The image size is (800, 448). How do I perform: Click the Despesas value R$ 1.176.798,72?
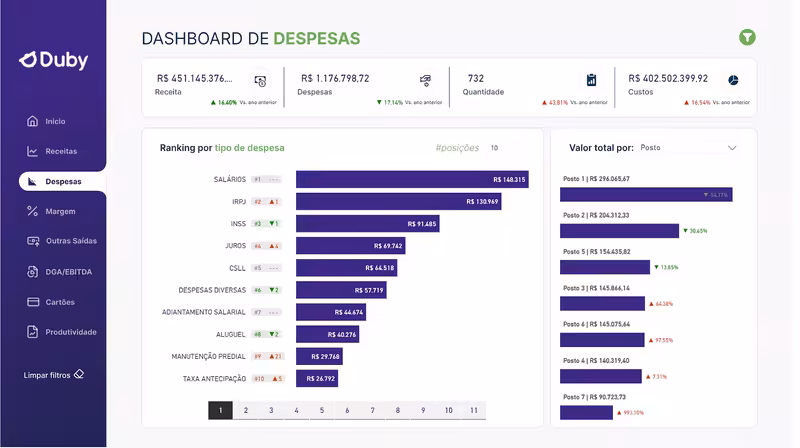[335, 79]
